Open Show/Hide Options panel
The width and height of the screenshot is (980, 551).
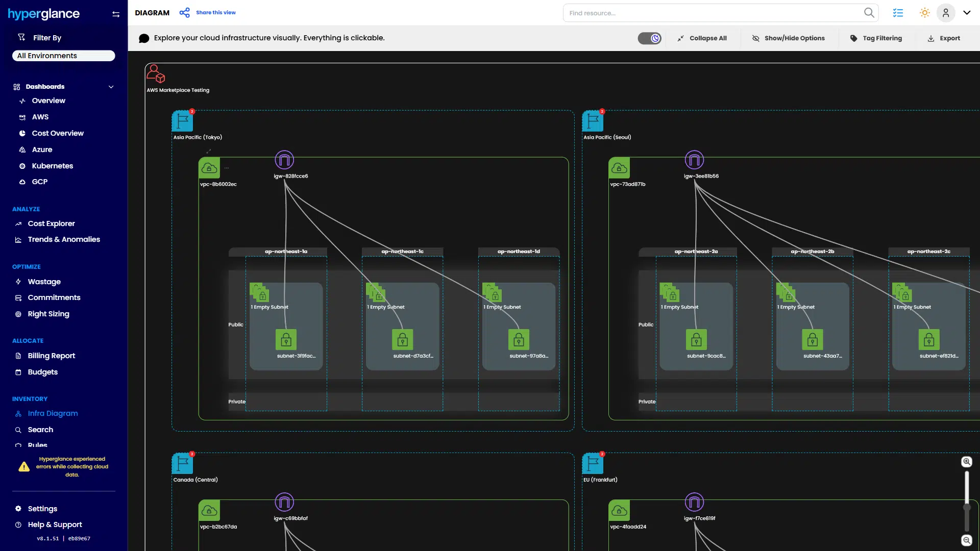(788, 38)
